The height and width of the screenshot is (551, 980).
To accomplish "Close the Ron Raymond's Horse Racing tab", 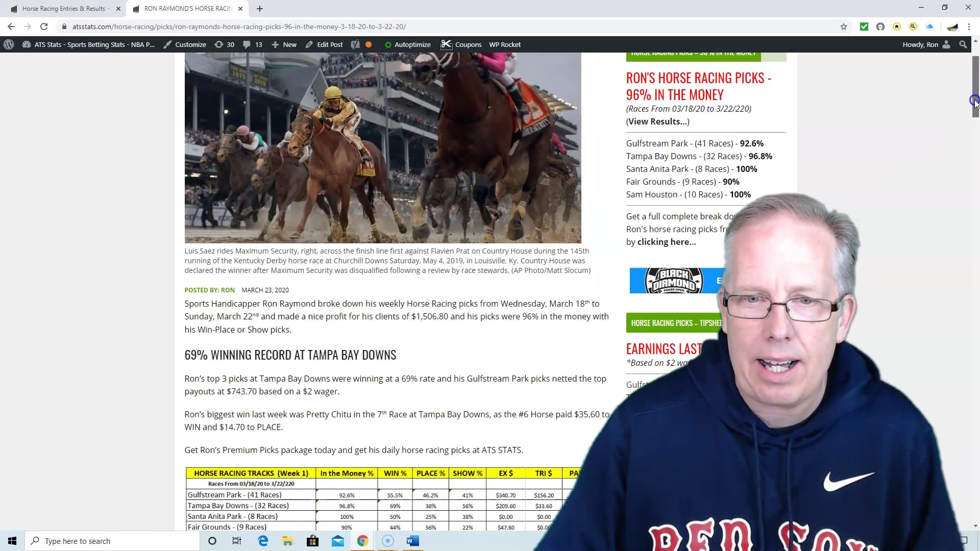I will point(240,9).
